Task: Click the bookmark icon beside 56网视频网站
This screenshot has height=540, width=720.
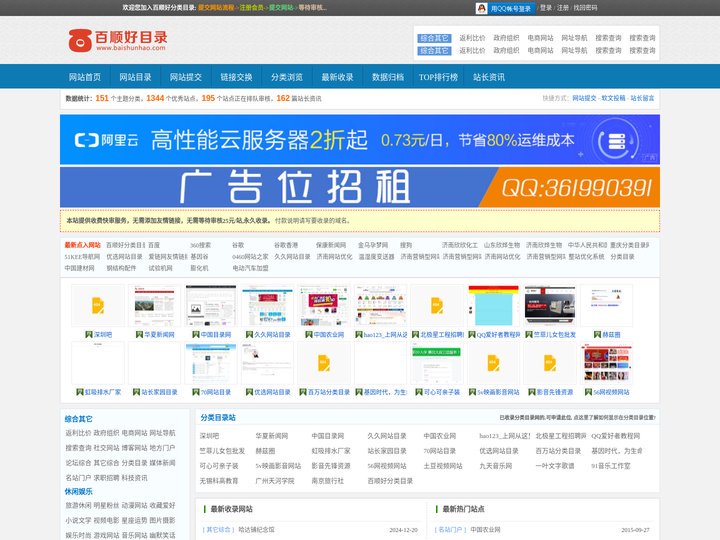Action: [588, 392]
